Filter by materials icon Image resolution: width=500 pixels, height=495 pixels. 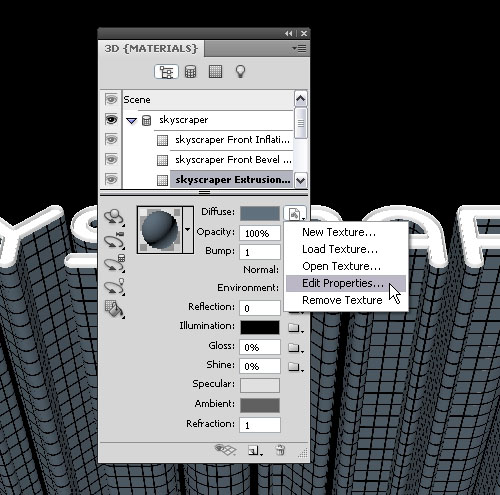(215, 72)
